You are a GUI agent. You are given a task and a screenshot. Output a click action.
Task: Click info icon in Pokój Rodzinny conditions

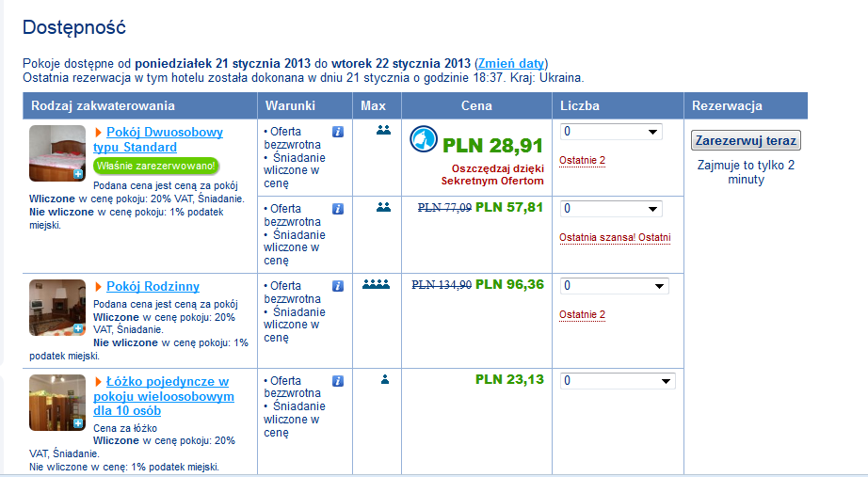coord(338,285)
